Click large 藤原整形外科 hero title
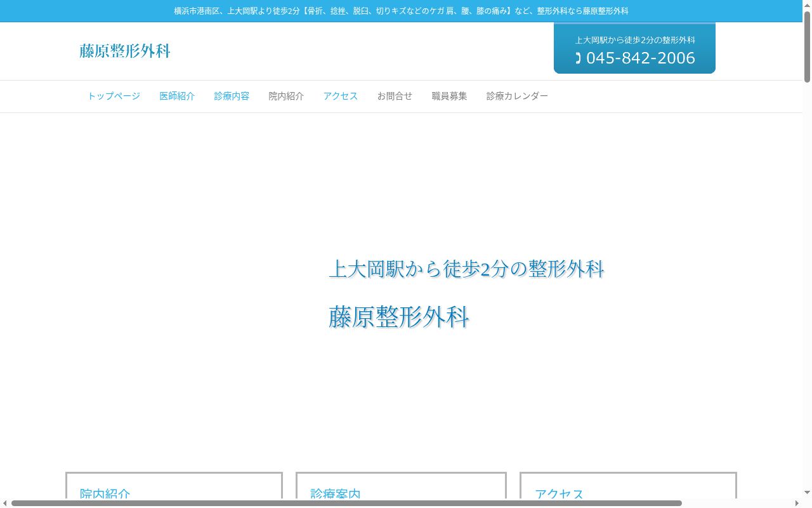The width and height of the screenshot is (812, 508). tap(399, 317)
